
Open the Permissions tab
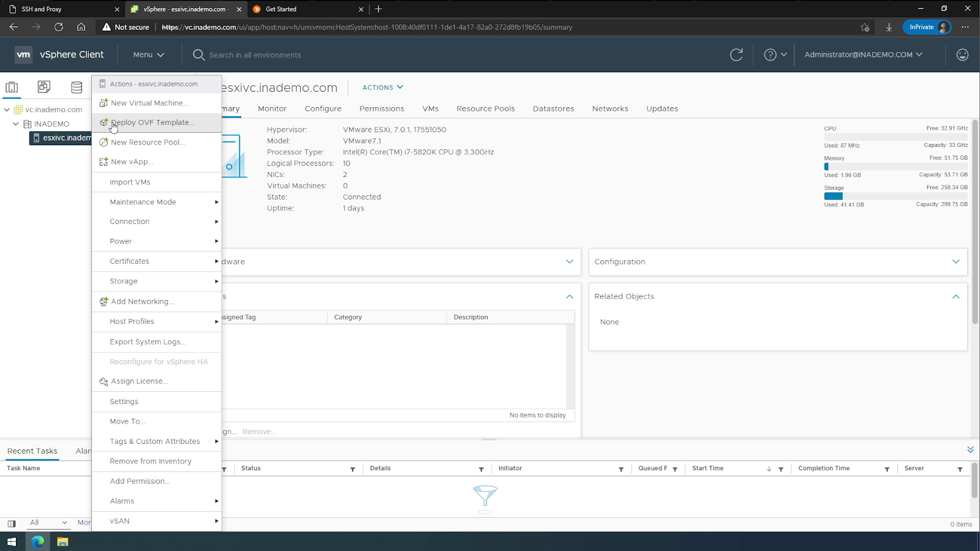pyautogui.click(x=382, y=108)
